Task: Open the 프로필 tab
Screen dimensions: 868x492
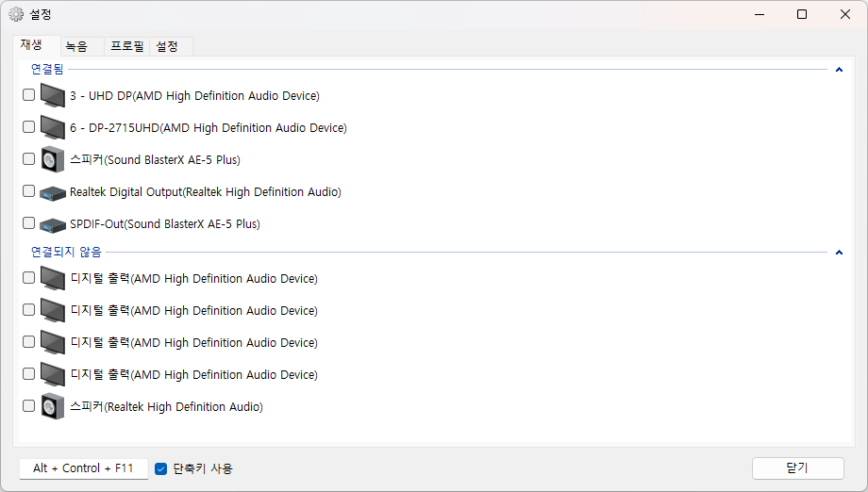Action: [126, 46]
